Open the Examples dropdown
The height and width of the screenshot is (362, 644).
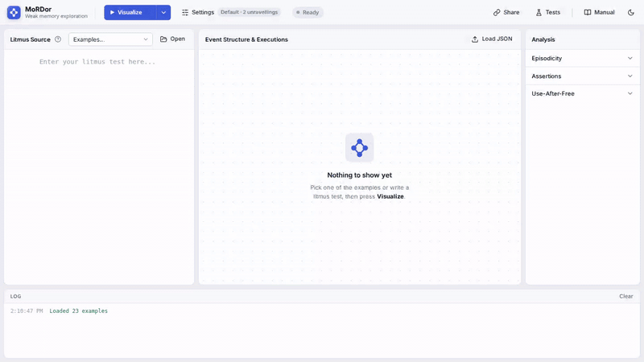click(x=110, y=39)
